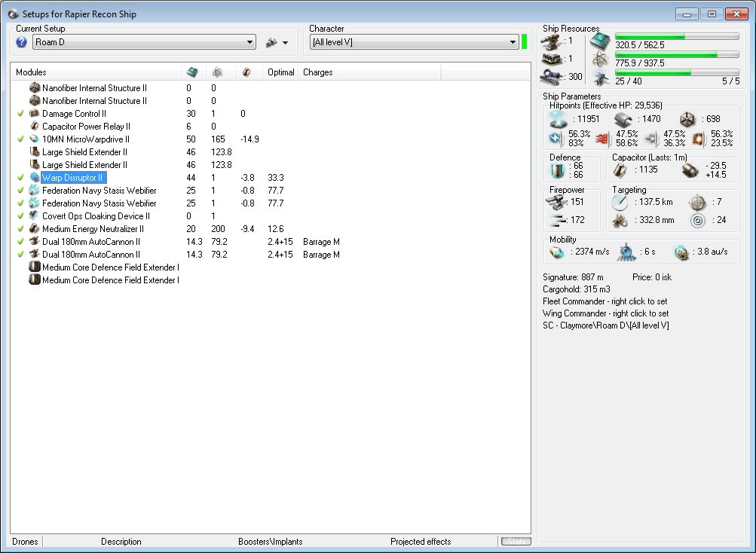Expand the arrow beside the ship icon button
Image resolution: width=756 pixels, height=553 pixels.
286,42
